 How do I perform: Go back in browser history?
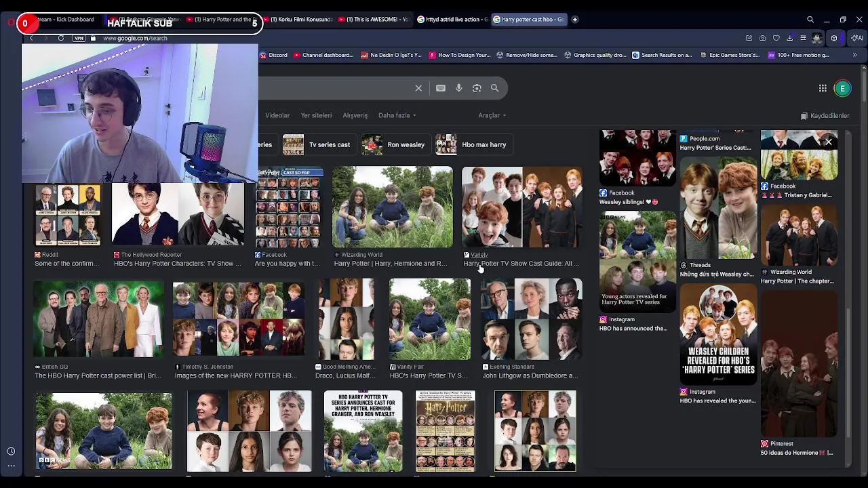pyautogui.click(x=31, y=38)
